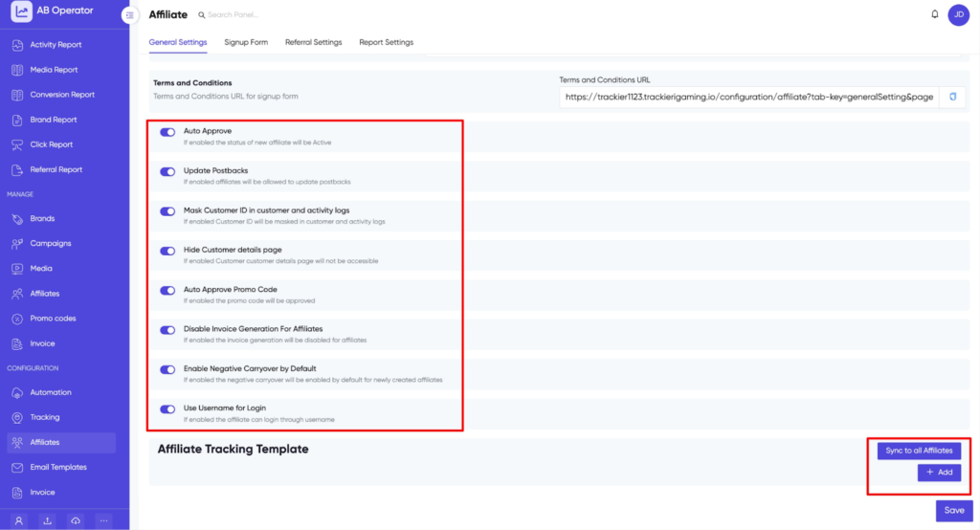Image resolution: width=980 pixels, height=530 pixels.
Task: Select the Campaigns icon
Action: coord(17,244)
